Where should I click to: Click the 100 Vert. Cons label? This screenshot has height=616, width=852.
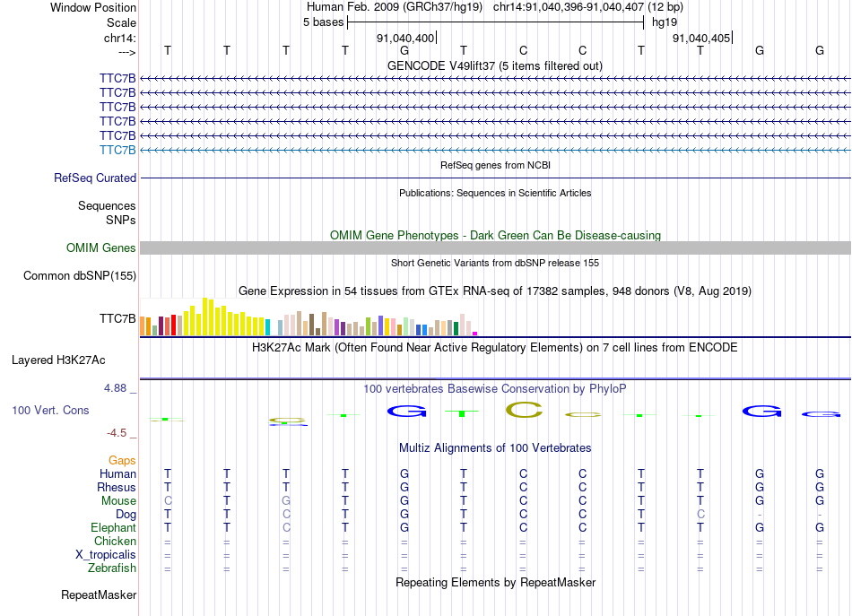click(50, 410)
